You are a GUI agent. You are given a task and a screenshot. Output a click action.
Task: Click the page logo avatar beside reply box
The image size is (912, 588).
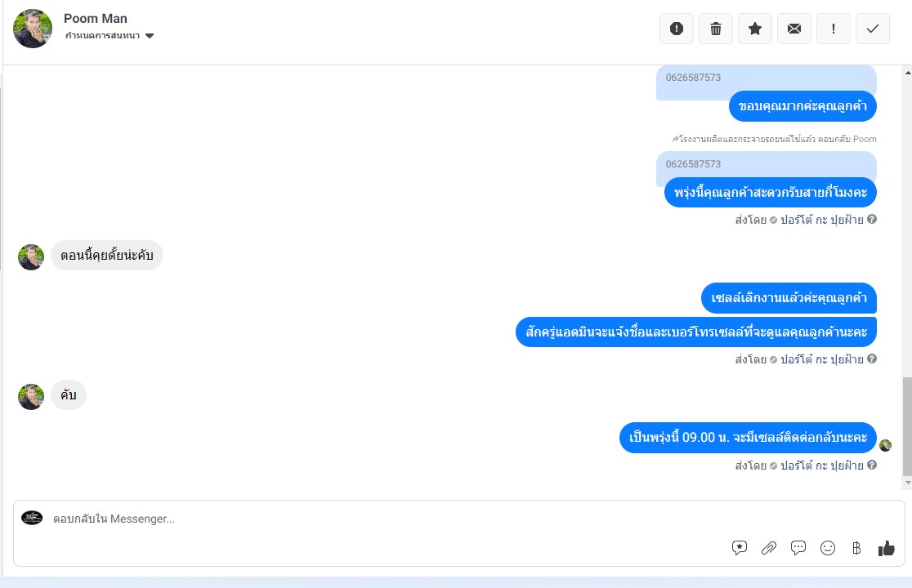(32, 518)
